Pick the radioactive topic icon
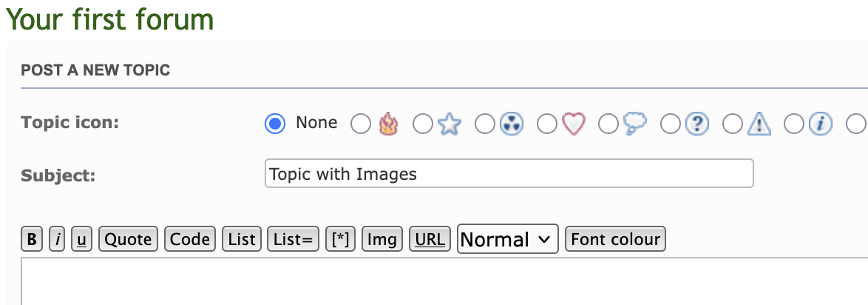Viewport: 868px width, 305px height. [512, 124]
